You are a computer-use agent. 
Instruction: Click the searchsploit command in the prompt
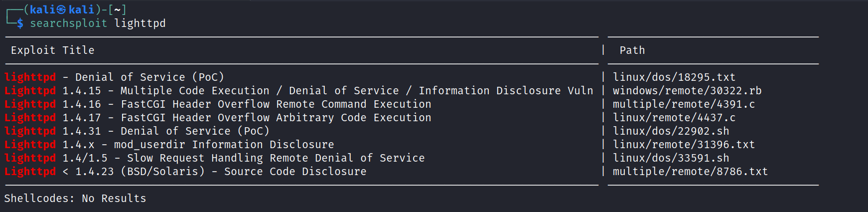pos(68,23)
